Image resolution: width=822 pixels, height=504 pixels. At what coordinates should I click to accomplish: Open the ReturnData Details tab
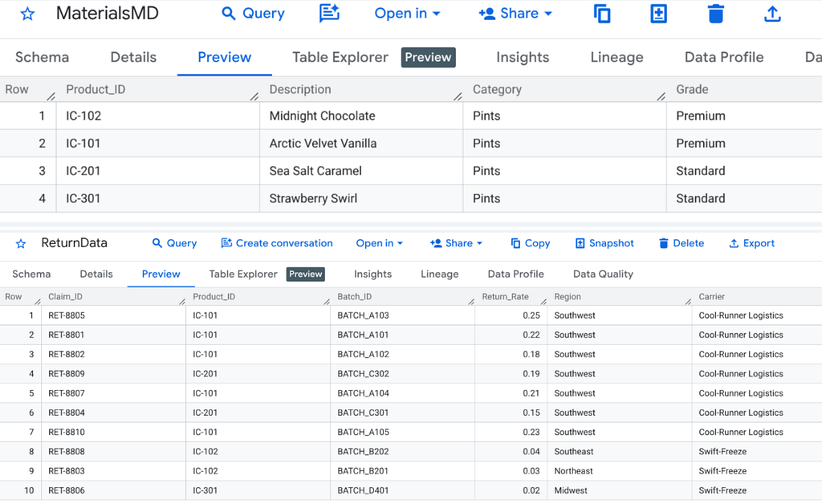[96, 274]
